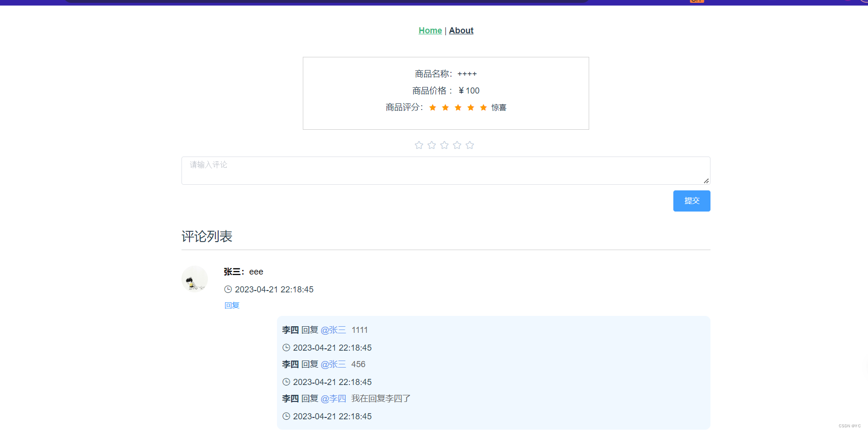The height and width of the screenshot is (432, 868).
Task: Click the @张三 mention in the 456 reply
Action: pyautogui.click(x=334, y=364)
